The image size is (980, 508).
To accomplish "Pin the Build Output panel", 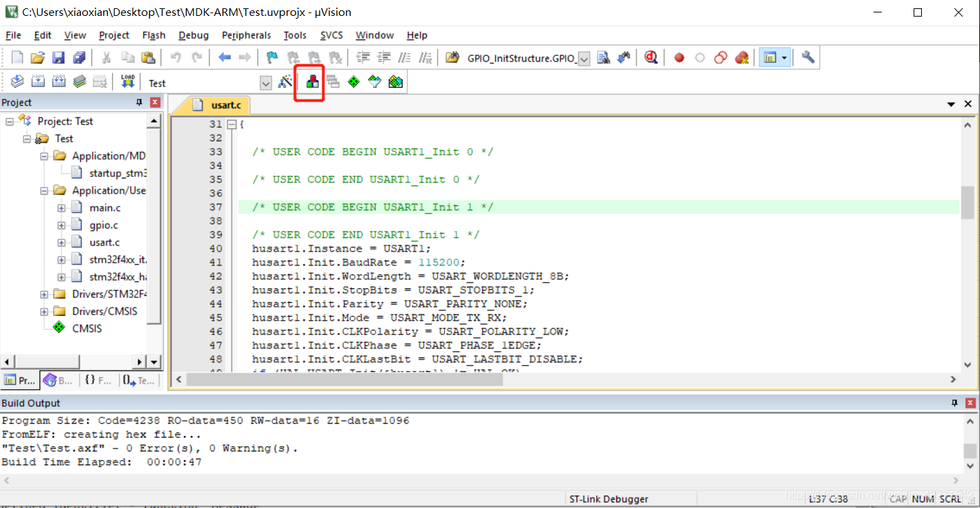I will pos(954,403).
